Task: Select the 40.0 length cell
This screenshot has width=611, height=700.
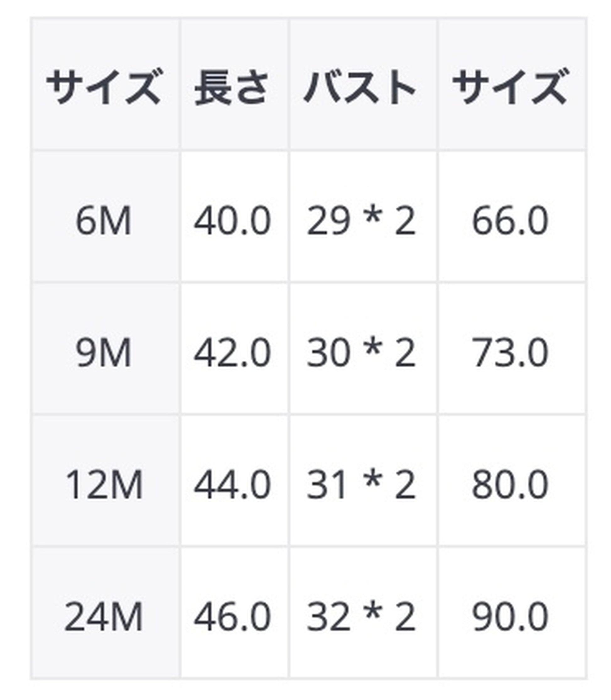Action: click(x=233, y=222)
